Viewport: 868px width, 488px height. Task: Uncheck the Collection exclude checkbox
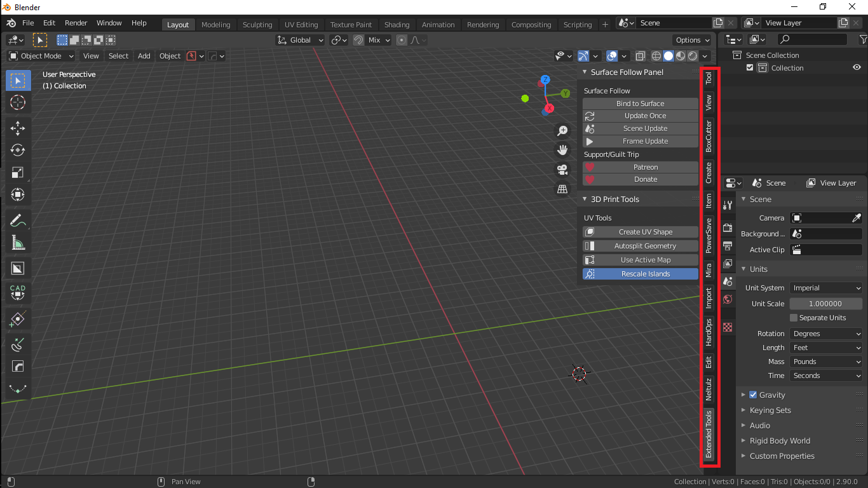point(750,68)
